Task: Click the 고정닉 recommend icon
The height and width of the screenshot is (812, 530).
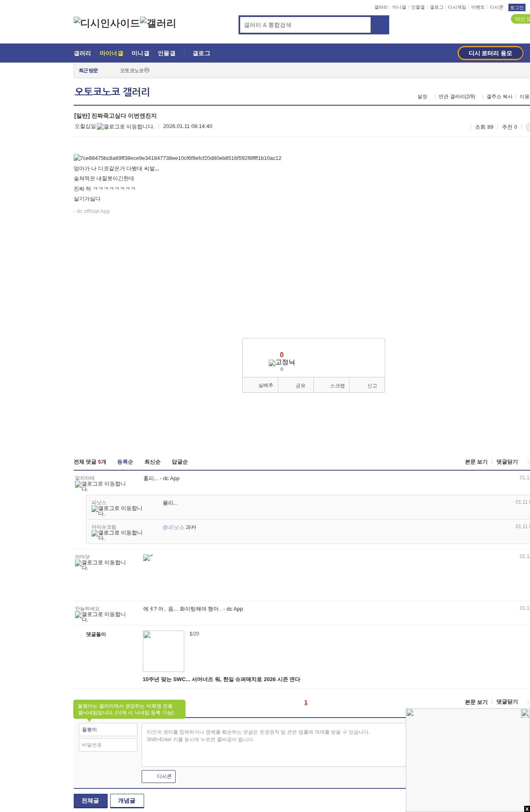Action: 282,362
